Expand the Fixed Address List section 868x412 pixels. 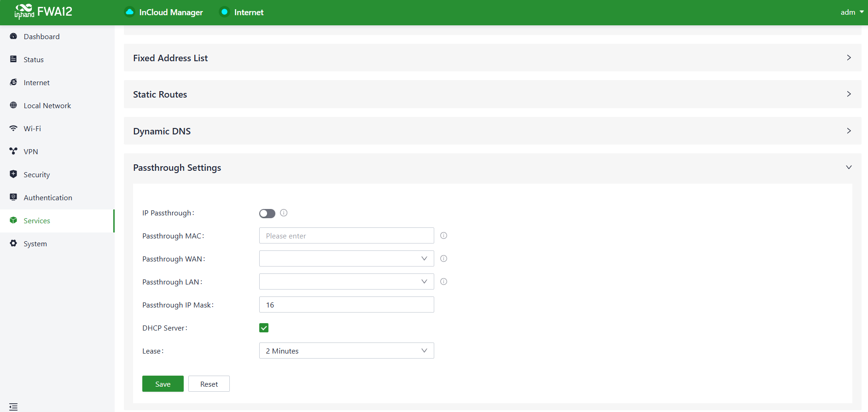(x=492, y=58)
